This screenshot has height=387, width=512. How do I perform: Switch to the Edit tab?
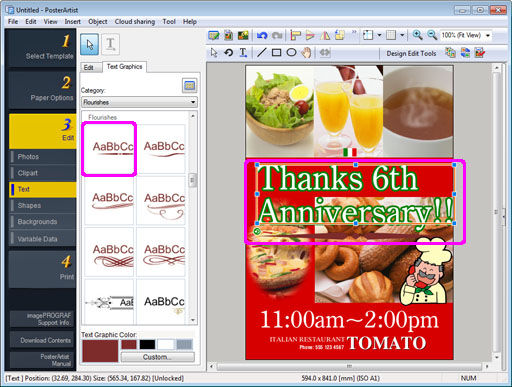pos(89,67)
